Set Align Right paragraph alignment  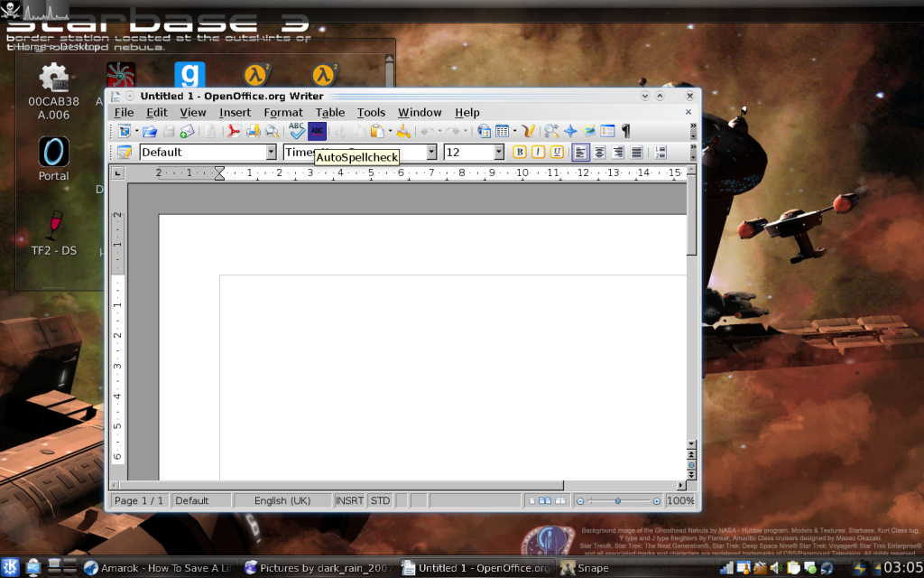click(x=617, y=152)
